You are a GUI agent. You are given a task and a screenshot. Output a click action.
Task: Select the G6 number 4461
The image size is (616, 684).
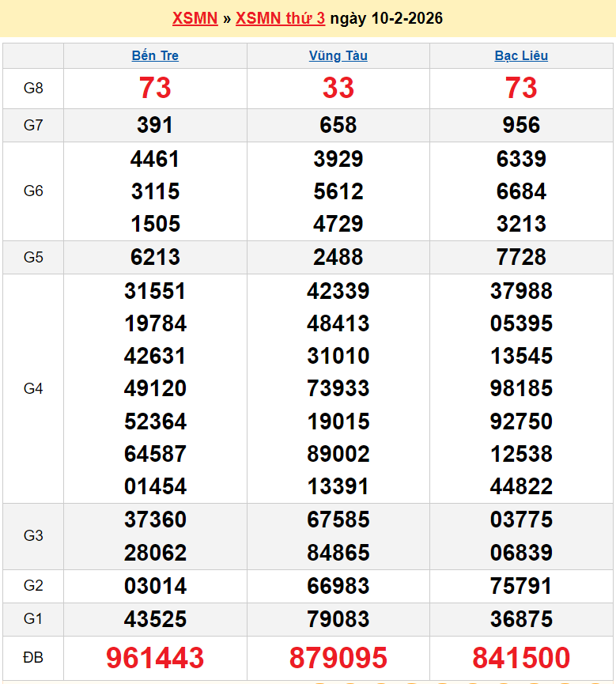tap(155, 159)
